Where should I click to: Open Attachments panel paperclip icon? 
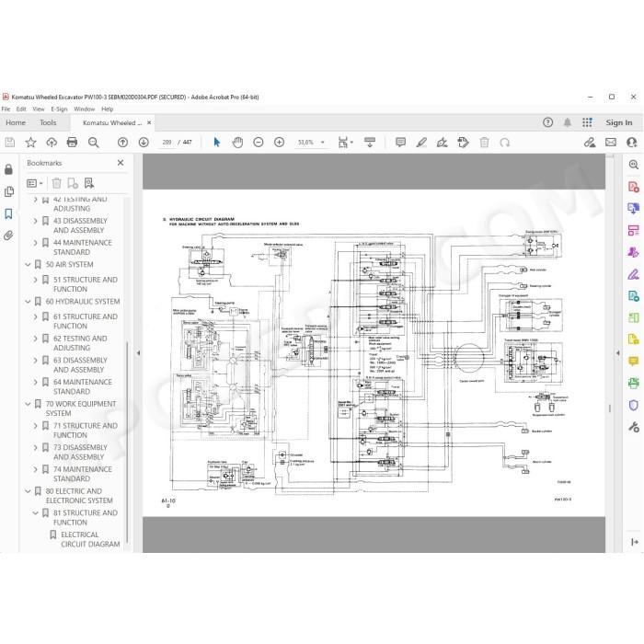click(8, 236)
